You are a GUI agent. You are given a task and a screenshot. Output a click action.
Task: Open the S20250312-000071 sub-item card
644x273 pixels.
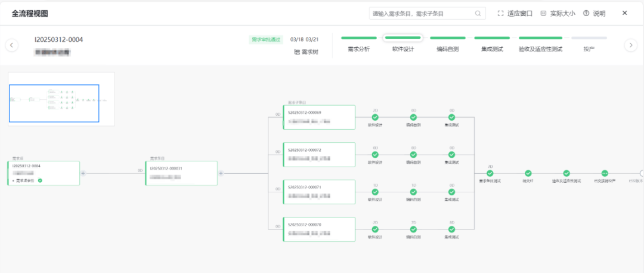pyautogui.click(x=319, y=192)
